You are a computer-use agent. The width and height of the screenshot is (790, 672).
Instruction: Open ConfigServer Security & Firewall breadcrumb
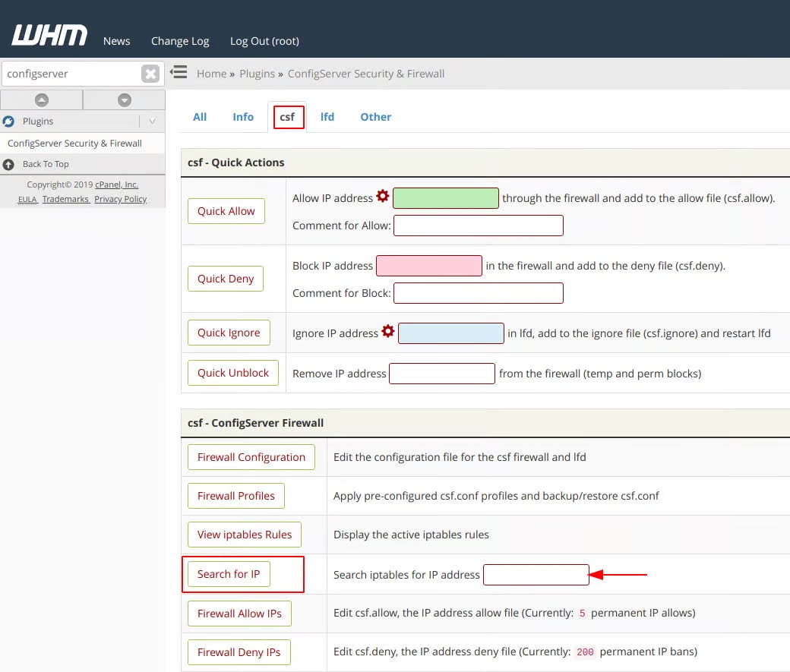click(366, 74)
